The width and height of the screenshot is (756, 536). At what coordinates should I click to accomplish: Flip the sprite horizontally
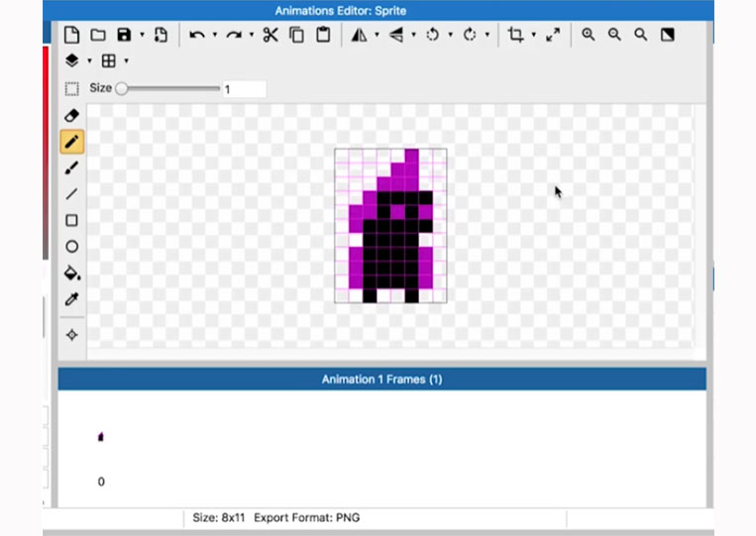[360, 35]
